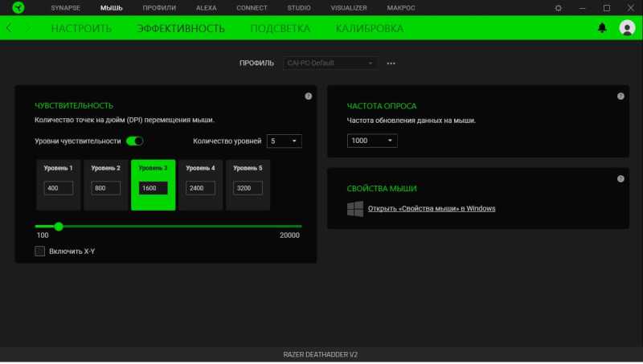Screen dimensions: 643x364
Task: Open «Свойства мыши» в Windows link
Action: tap(432, 209)
